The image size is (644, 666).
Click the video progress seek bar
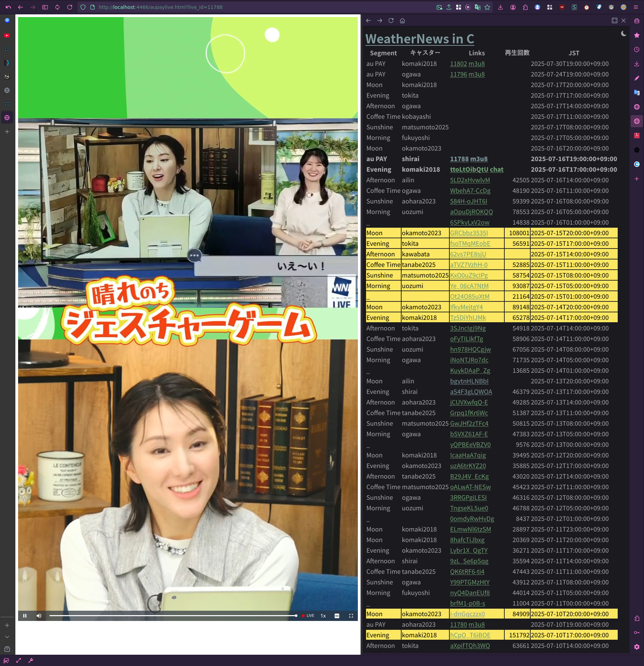click(x=173, y=616)
